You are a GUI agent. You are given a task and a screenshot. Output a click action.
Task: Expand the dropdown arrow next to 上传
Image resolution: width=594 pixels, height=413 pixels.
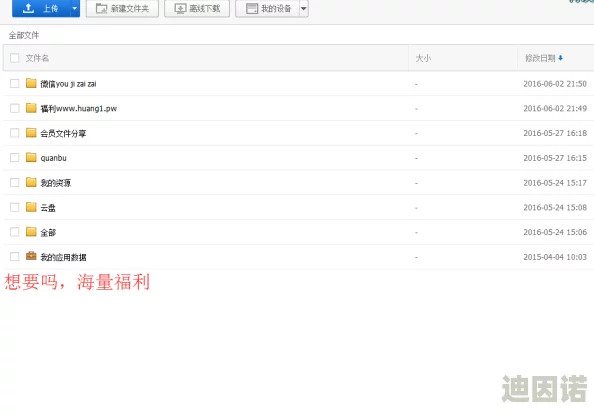pos(75,8)
